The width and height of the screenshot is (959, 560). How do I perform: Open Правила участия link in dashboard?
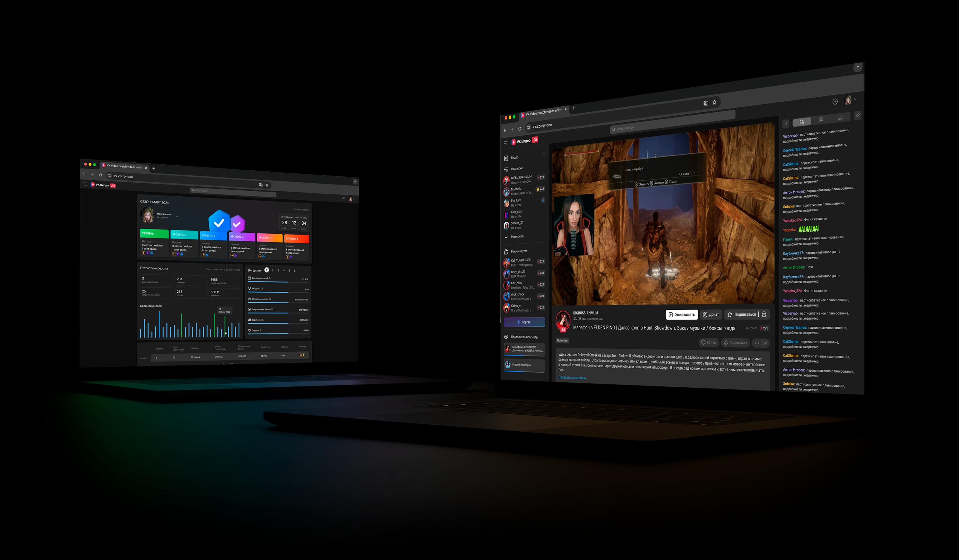pos(301,210)
